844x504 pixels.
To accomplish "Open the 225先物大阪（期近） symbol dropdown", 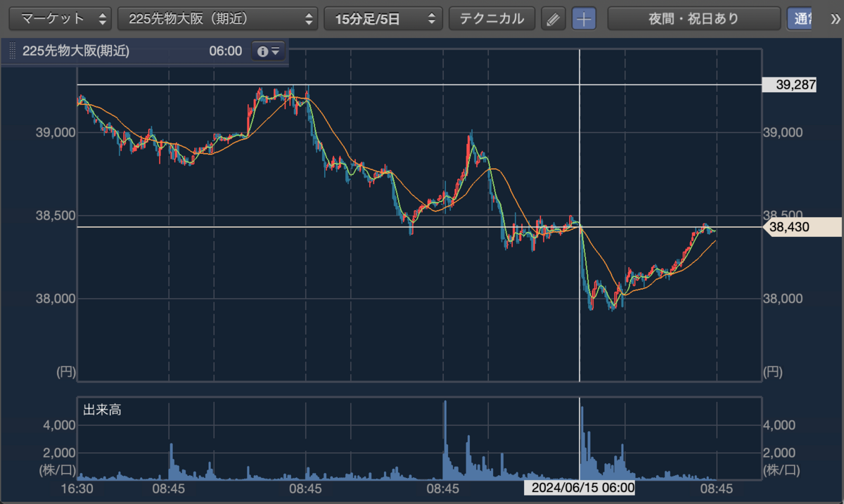I will pos(218,19).
